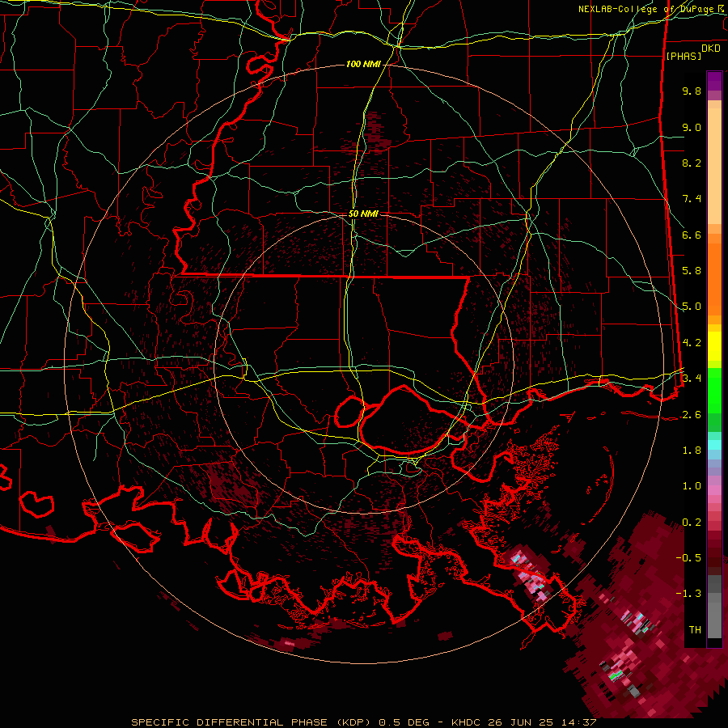Pick the pink swatch beside 1.0

714,490
